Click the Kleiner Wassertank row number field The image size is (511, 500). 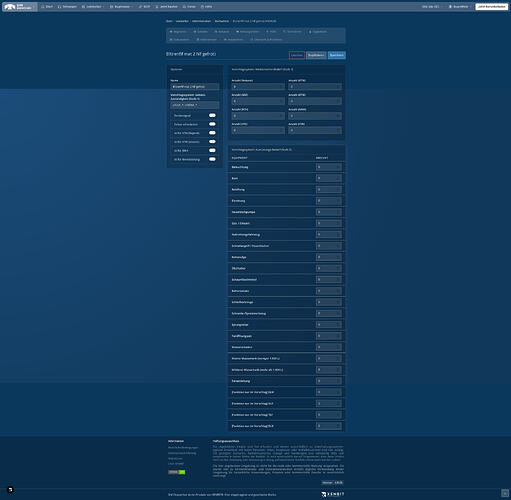[328, 359]
